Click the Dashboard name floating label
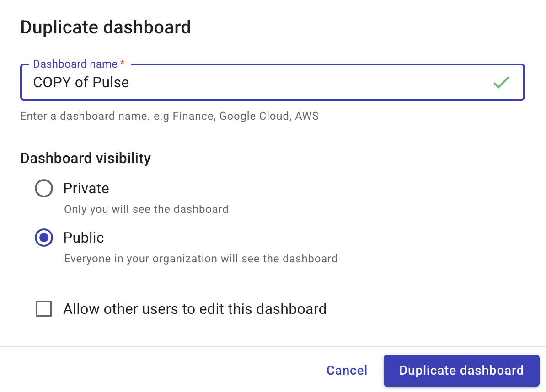The width and height of the screenshot is (546, 392). (x=75, y=64)
